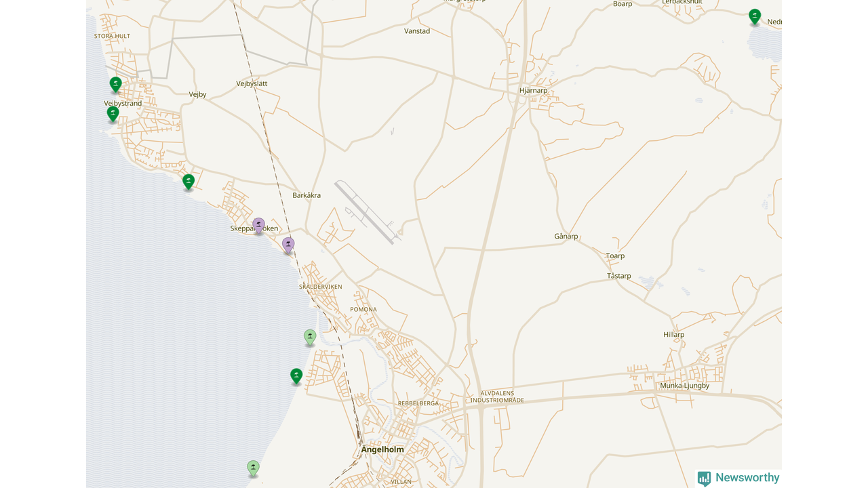Click the Barkåkra place label
Image resolution: width=868 pixels, height=488 pixels.
click(307, 195)
